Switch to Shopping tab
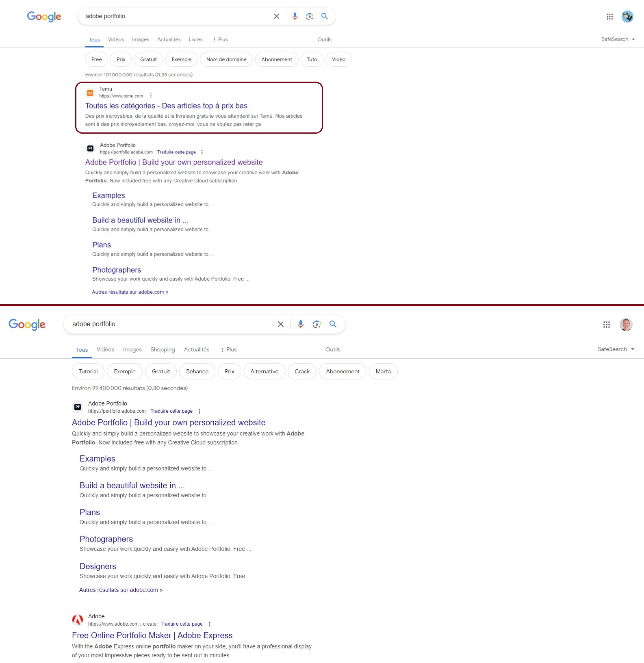 [x=163, y=350]
